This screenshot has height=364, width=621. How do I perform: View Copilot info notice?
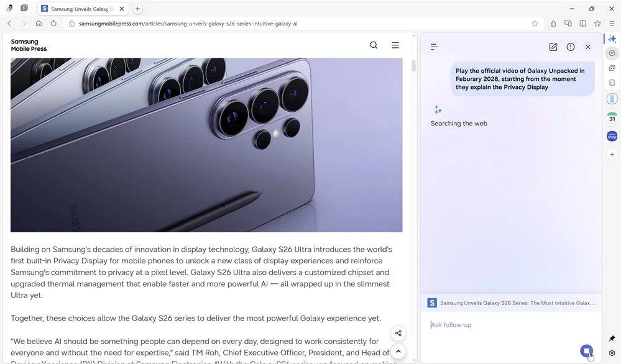571,47
